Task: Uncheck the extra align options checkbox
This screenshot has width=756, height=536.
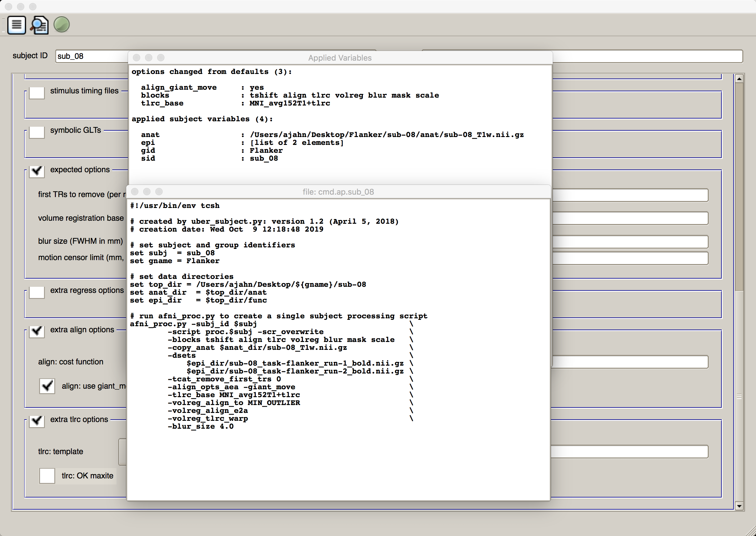Action: pos(37,331)
